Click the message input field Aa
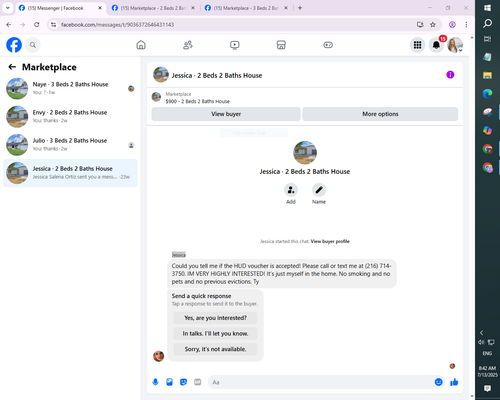The height and width of the screenshot is (400, 500). [x=320, y=382]
